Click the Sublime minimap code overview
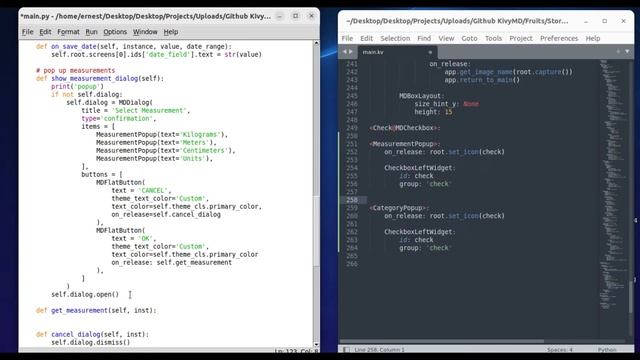 click(613, 184)
